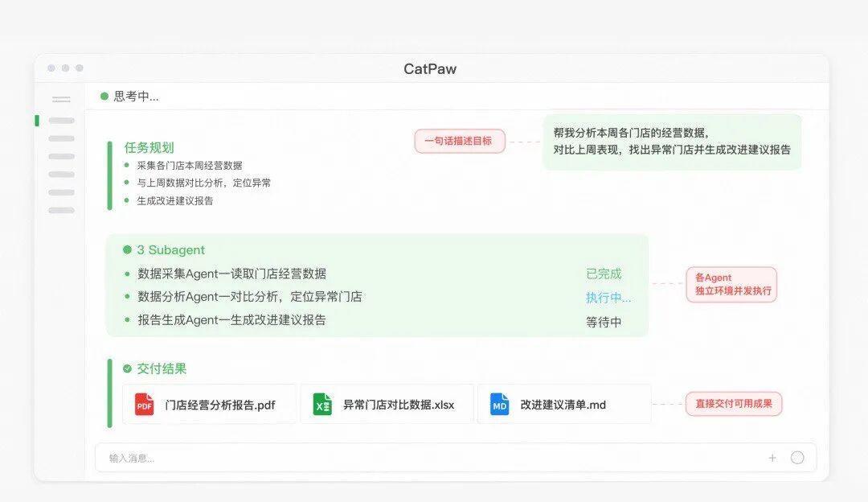Screen dimensions: 868x502
Task: Click the round send button in message box
Action: [x=797, y=458]
